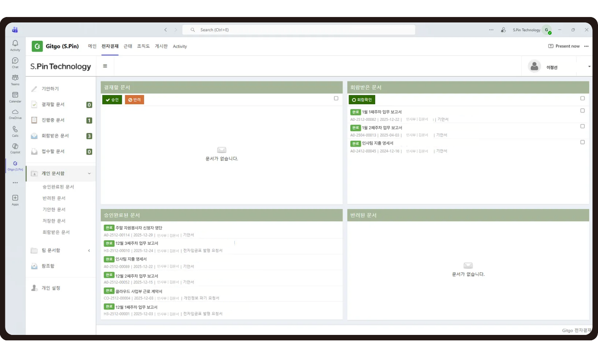Viewport: 598px width, 364px height.
Task: Open the Calls phone icon
Action: coord(15,131)
